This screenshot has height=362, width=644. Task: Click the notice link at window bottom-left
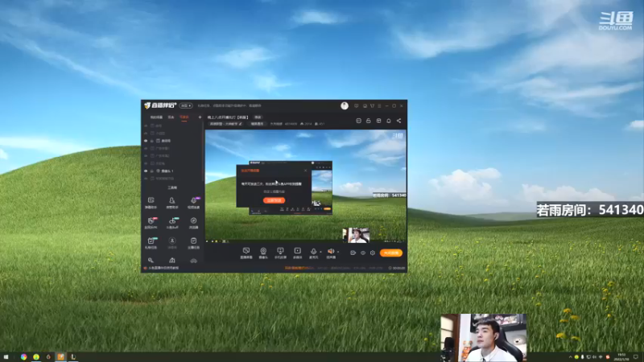click(163, 268)
